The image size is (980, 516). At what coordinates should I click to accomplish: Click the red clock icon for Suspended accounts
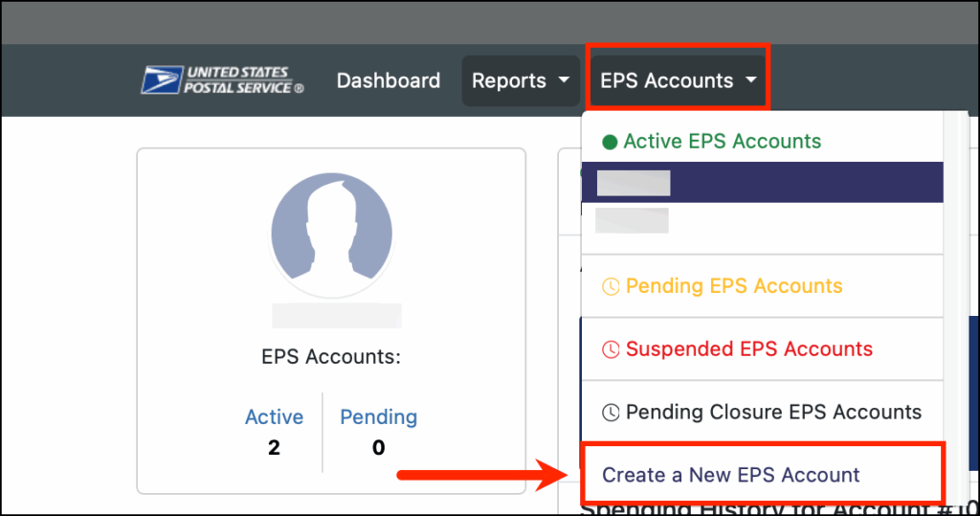(611, 349)
